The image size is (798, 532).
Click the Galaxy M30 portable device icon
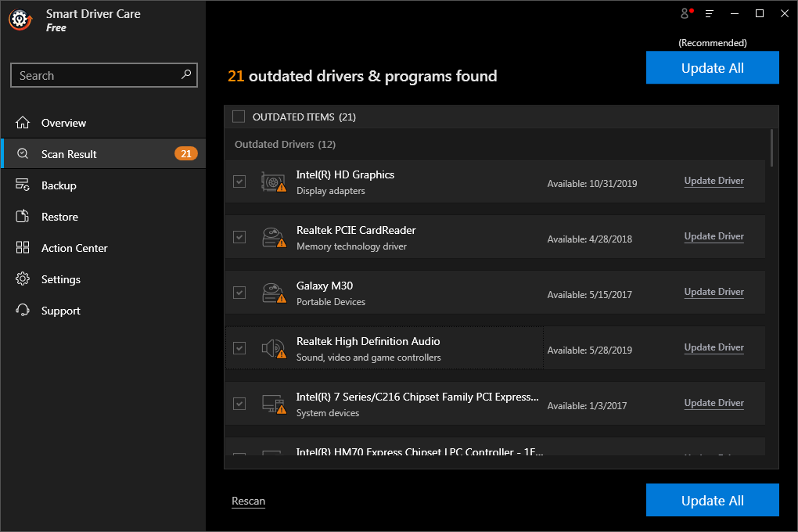coord(273,293)
